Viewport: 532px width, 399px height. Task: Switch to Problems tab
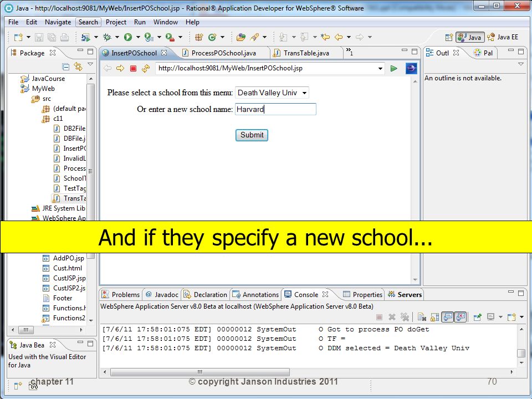(x=121, y=294)
